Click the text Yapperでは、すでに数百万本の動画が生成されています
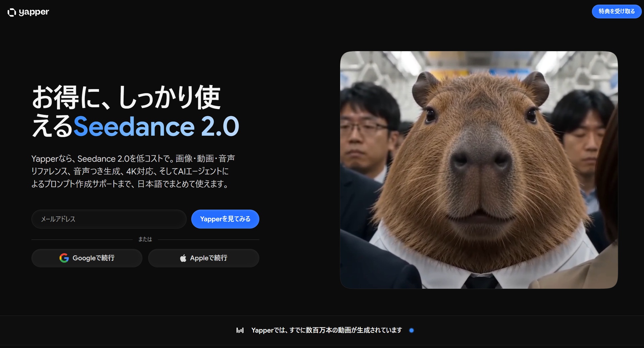The image size is (644, 348). coord(327,330)
